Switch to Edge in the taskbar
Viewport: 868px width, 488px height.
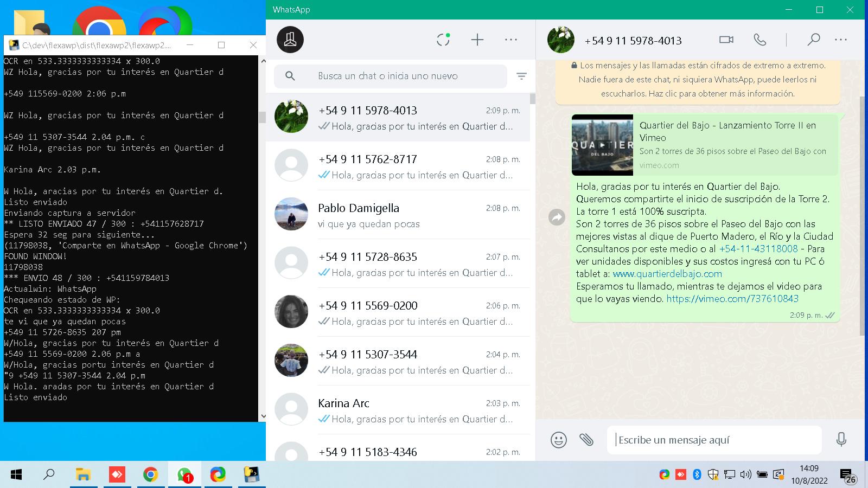(x=218, y=475)
